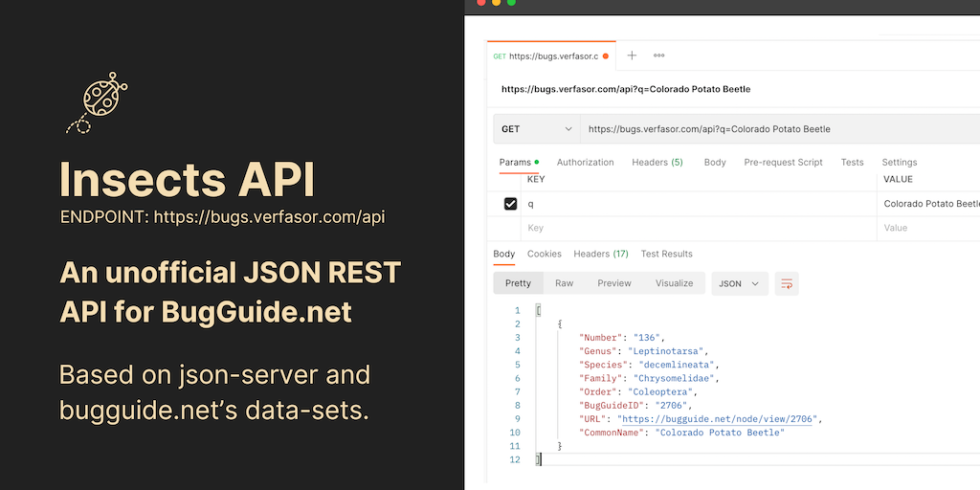
Task: Open the bugguide.net URL link in response
Action: coord(719,419)
